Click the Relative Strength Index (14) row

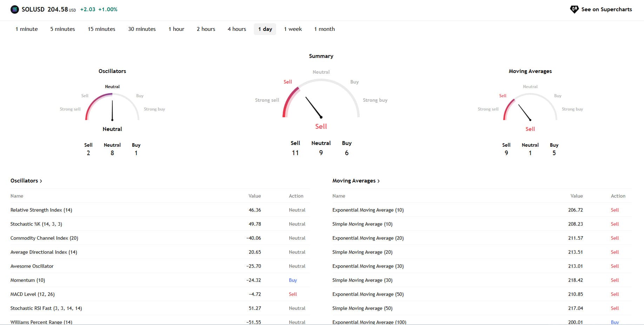tap(41, 210)
